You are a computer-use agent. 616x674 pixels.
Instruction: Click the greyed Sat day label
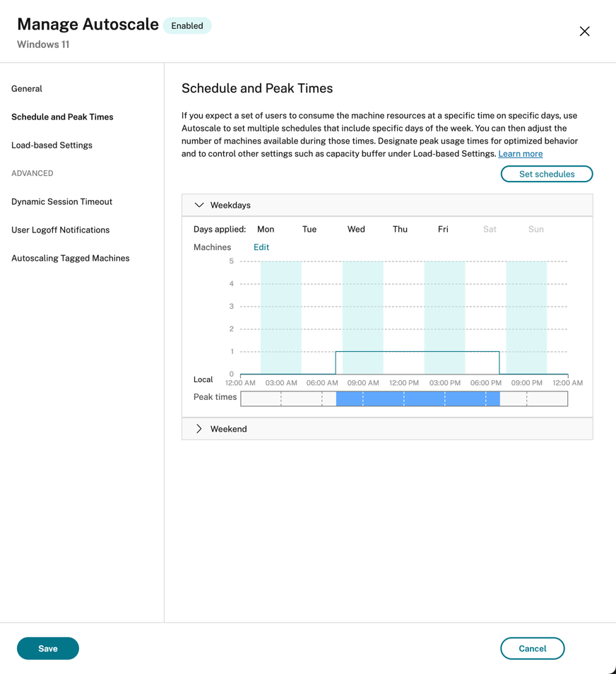point(490,229)
